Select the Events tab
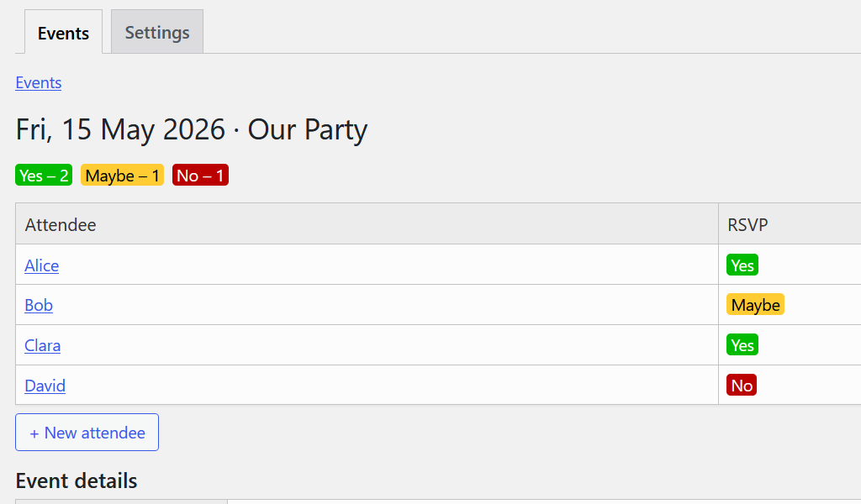The width and height of the screenshot is (861, 504). click(63, 32)
